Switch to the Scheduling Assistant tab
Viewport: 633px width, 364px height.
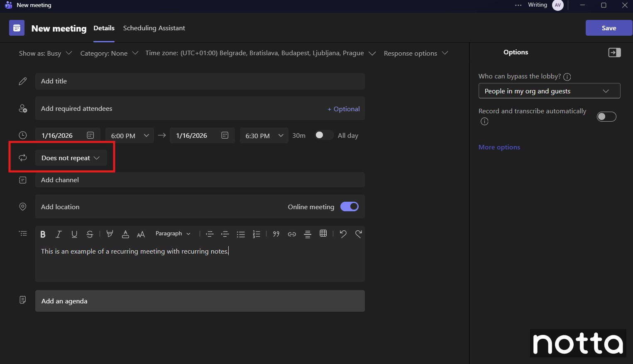[x=154, y=28]
